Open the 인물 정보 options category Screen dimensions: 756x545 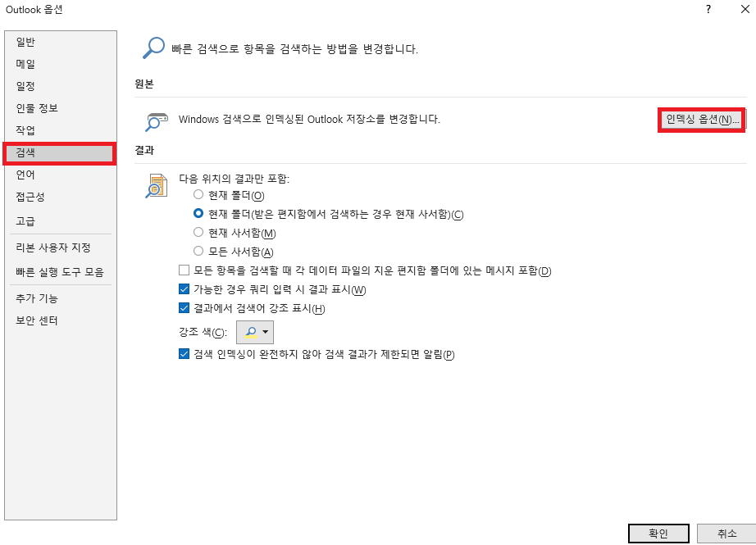(61, 108)
